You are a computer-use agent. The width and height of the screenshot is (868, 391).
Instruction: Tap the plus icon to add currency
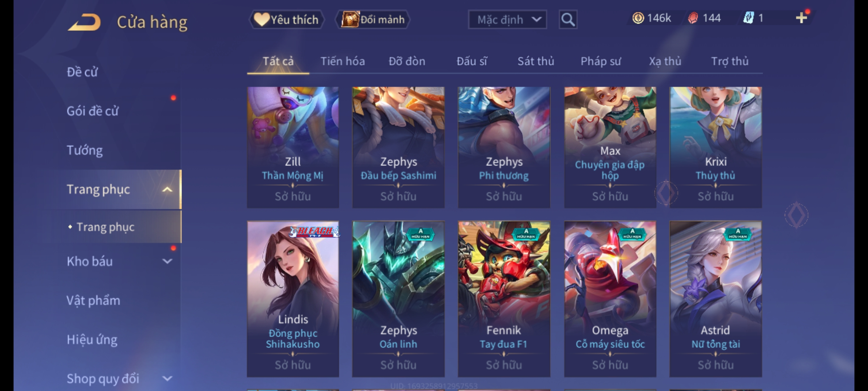[801, 18]
